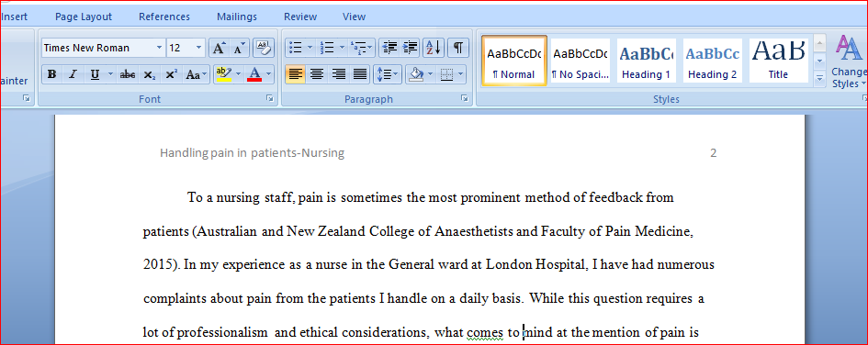Toggle Superscript formatting

pos(172,74)
